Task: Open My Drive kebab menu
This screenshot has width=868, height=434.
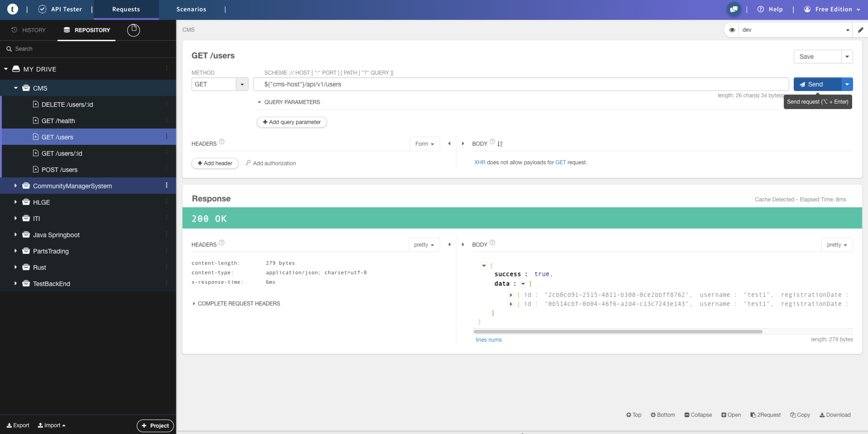Action: click(x=166, y=68)
